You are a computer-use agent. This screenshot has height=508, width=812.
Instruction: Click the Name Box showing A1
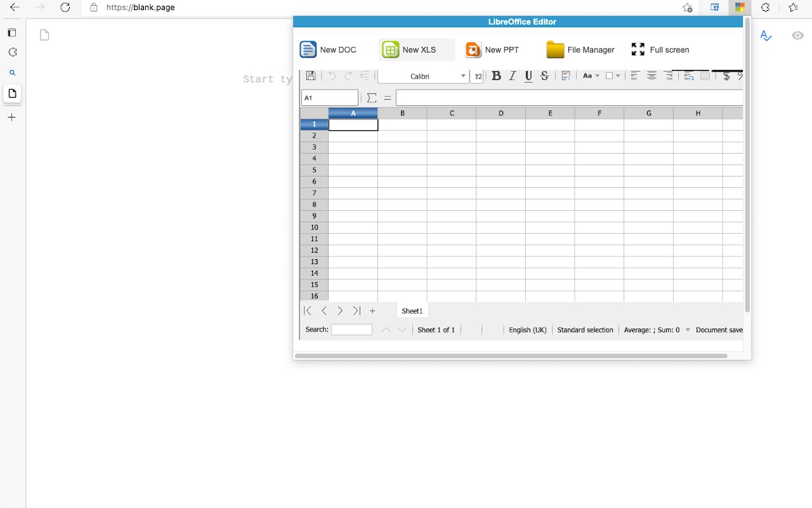[330, 98]
